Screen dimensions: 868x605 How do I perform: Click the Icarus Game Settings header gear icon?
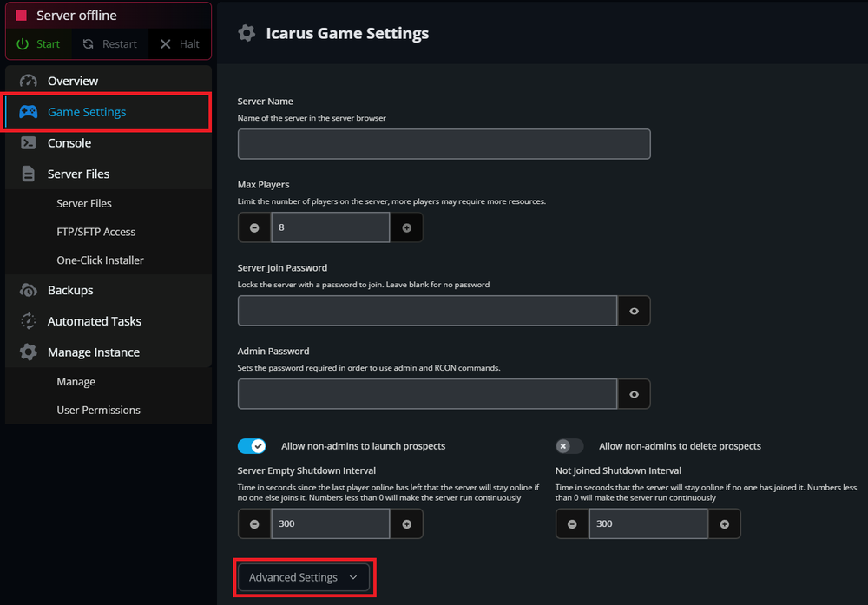click(x=247, y=33)
